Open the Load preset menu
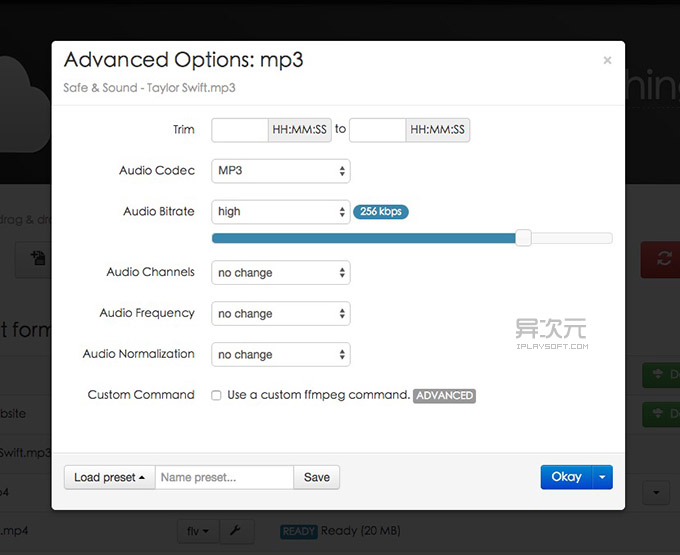This screenshot has width=680, height=555. click(109, 477)
